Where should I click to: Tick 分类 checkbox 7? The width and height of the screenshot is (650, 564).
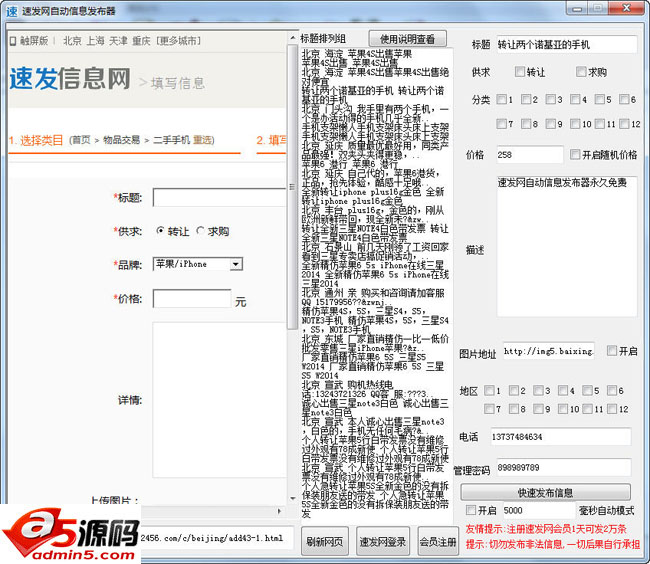coord(502,123)
